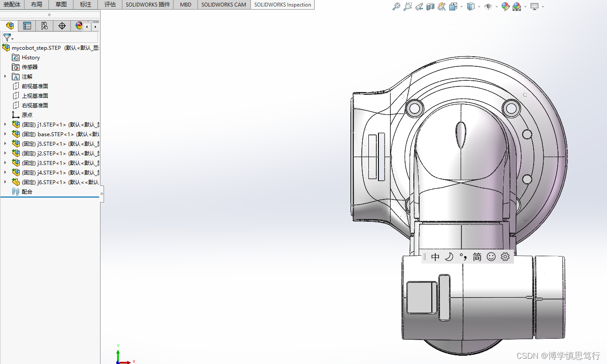Activate the Zoom to Area tool
The height and width of the screenshot is (364, 607).
[408, 7]
